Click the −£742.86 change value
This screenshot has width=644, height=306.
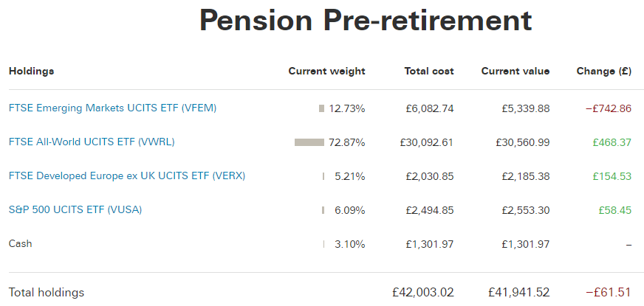[x=609, y=108]
